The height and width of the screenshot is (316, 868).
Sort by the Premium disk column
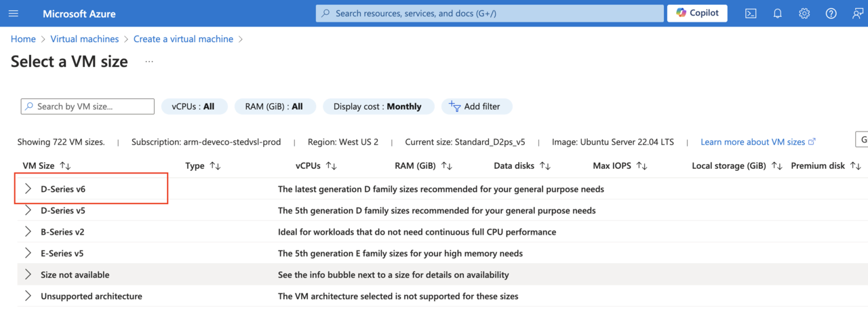(x=826, y=165)
